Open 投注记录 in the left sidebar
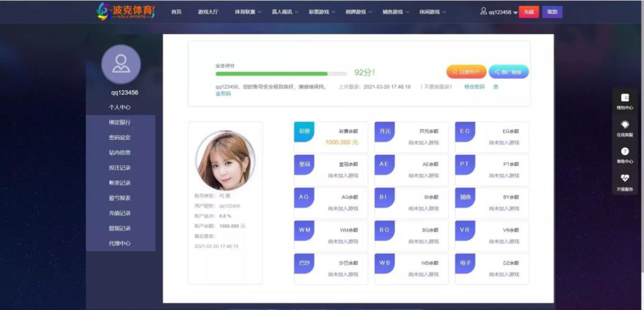Viewport: 644px width, 310px height. [120, 168]
